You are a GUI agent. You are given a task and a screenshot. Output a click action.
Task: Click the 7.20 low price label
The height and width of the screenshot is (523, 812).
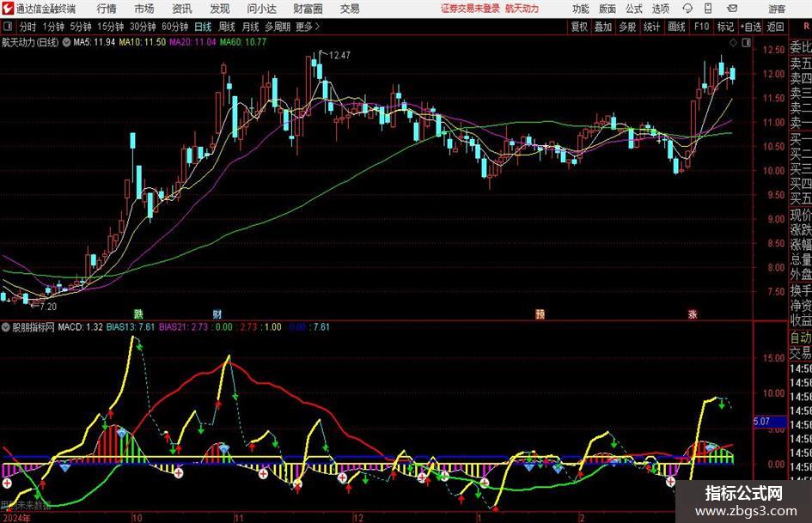pos(47,307)
